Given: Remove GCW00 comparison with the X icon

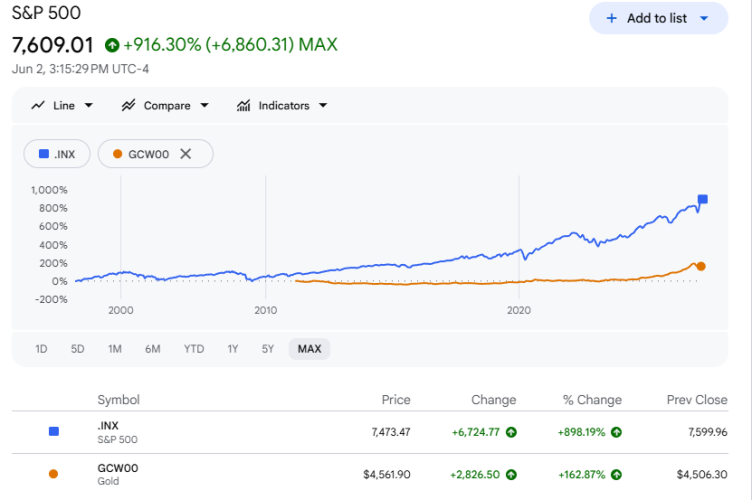Looking at the screenshot, I should pos(186,154).
